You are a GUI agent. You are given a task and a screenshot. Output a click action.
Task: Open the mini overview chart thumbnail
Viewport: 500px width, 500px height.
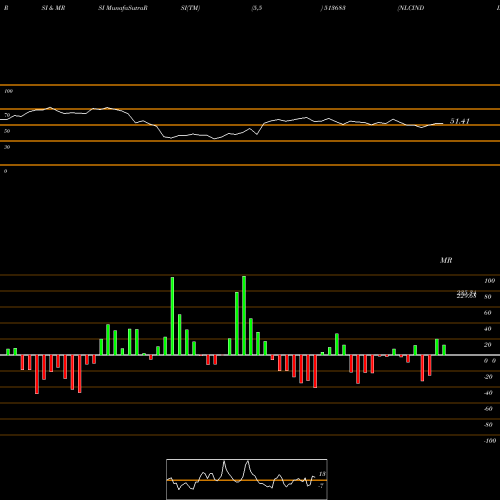247,479
